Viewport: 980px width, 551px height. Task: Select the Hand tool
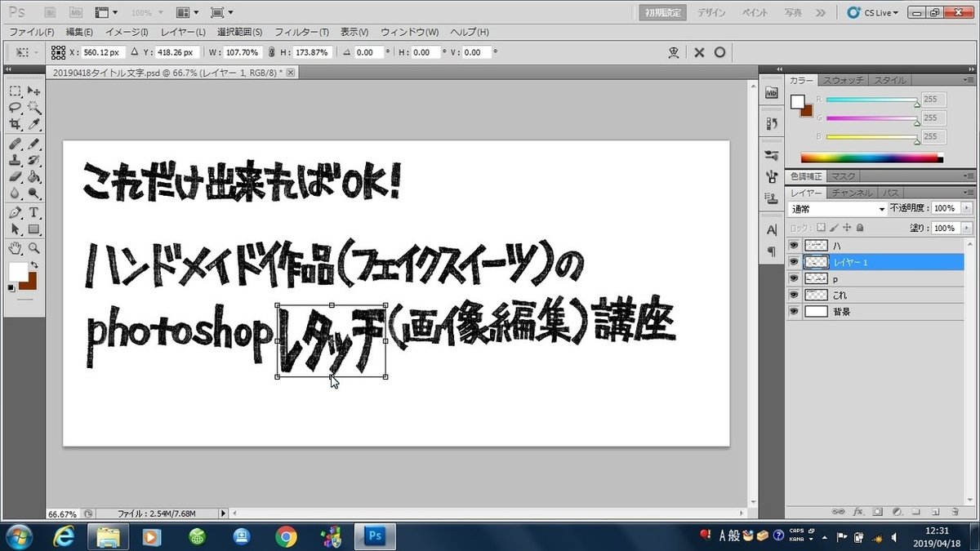point(15,247)
